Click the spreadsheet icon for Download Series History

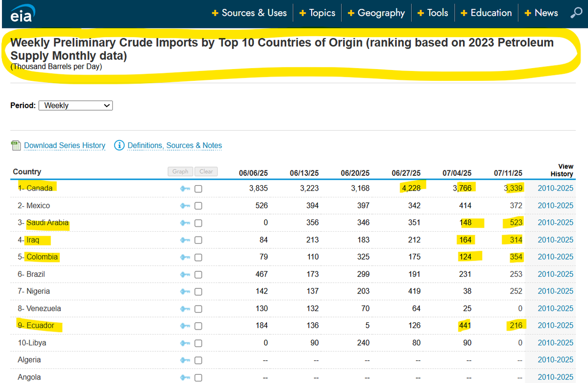(16, 145)
